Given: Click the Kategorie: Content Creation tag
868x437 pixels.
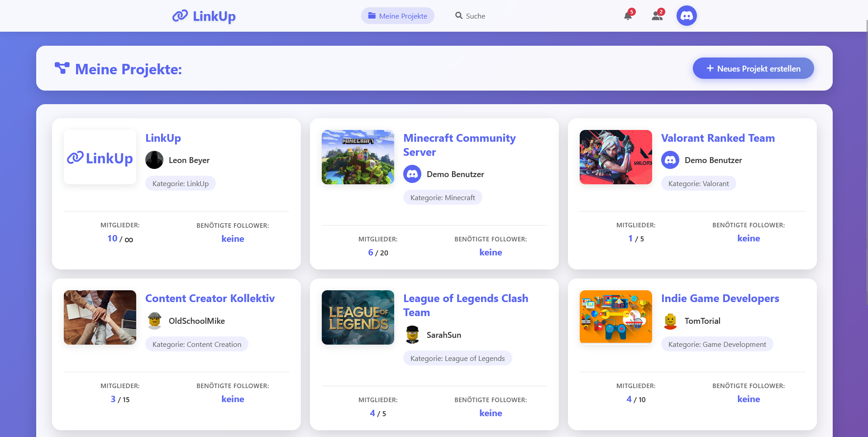Looking at the screenshot, I should tap(197, 344).
